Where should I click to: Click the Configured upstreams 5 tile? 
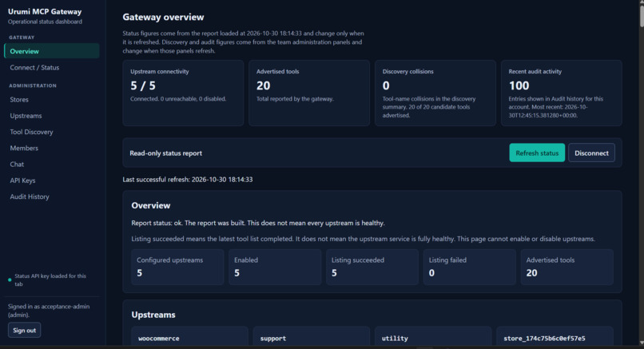[178, 267]
